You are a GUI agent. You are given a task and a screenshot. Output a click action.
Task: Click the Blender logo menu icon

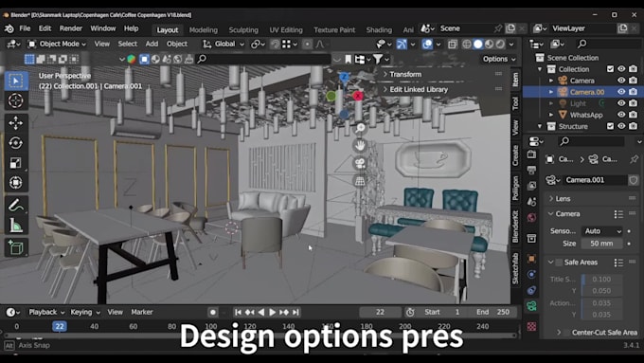9,28
